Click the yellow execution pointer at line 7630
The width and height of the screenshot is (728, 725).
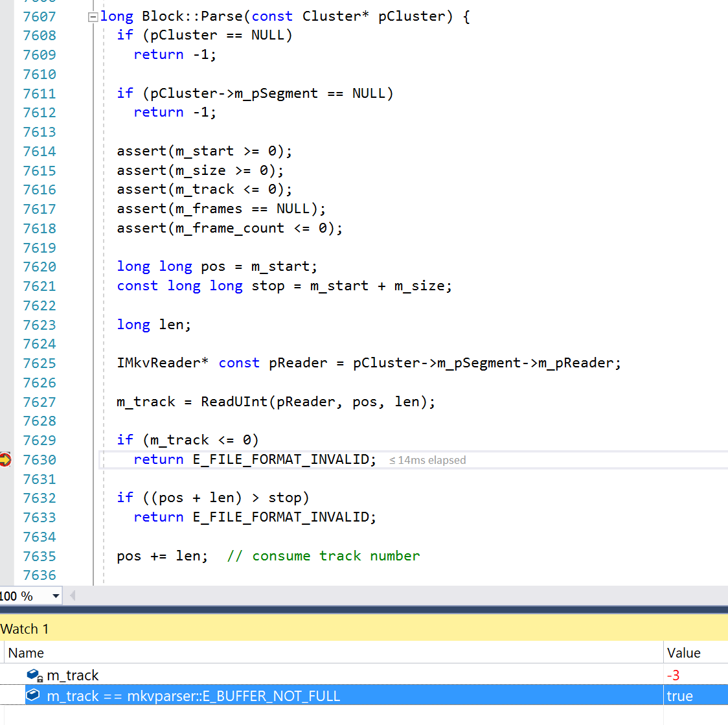click(5, 459)
